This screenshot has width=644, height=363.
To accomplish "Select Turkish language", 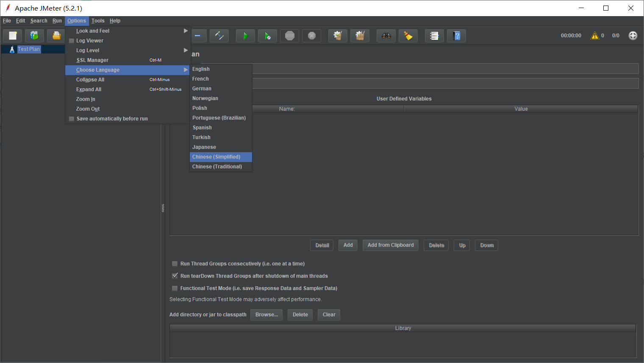I will click(221, 137).
